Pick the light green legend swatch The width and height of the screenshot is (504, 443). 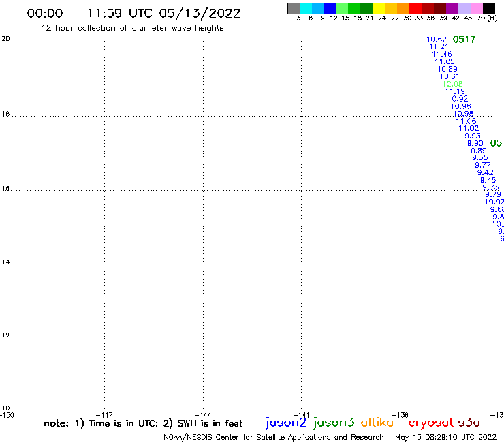pyautogui.click(x=343, y=8)
